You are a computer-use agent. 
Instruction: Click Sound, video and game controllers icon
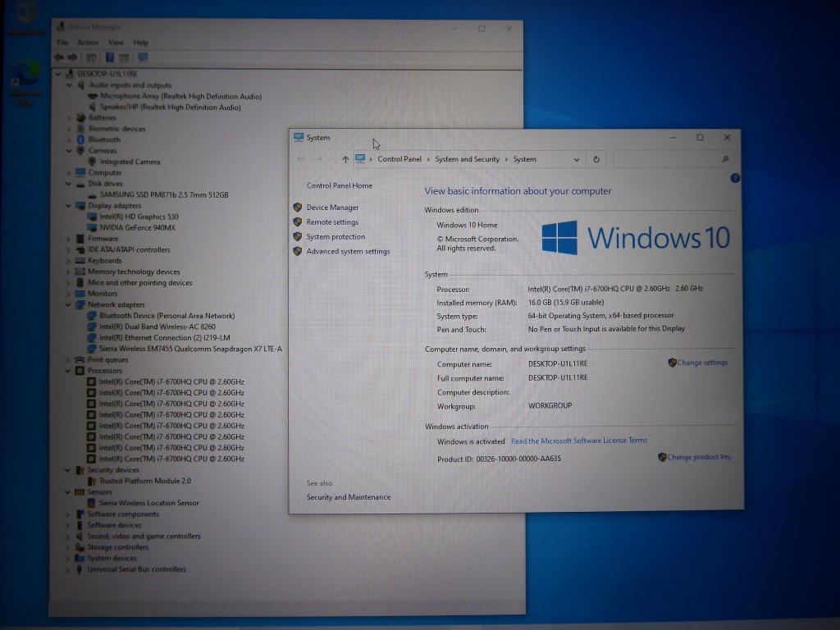(80, 536)
